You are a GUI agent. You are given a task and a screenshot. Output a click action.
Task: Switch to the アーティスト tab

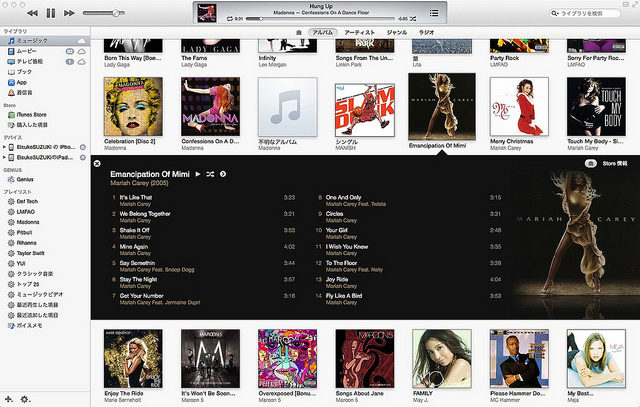tap(359, 32)
